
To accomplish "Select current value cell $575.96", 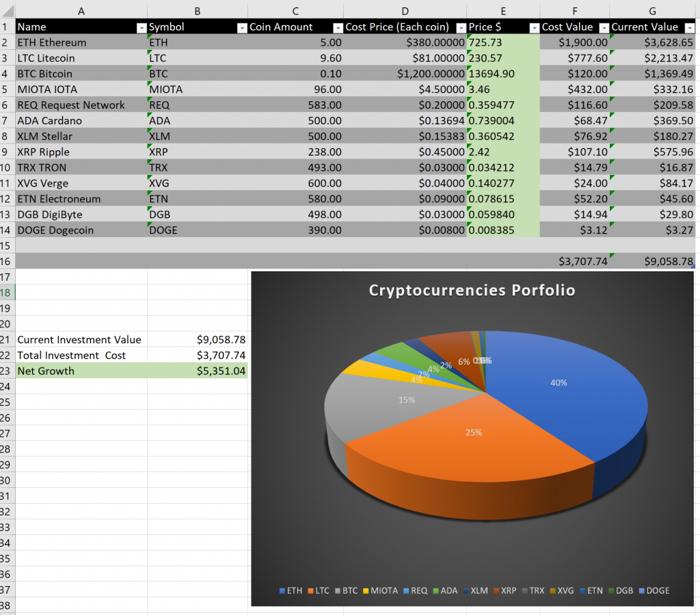I will tap(652, 152).
